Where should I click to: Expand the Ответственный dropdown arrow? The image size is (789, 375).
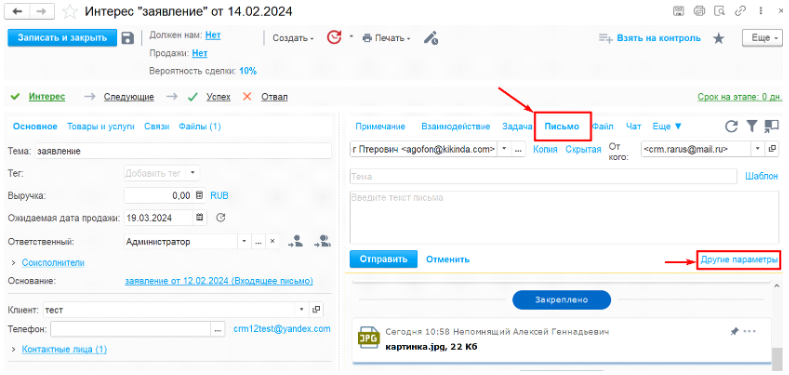[244, 242]
